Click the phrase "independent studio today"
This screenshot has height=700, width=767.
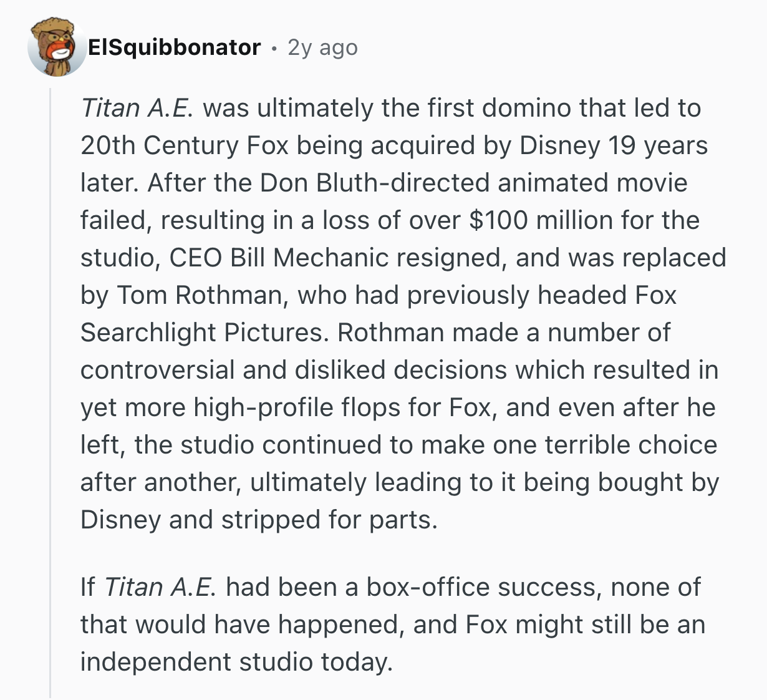tap(236, 662)
